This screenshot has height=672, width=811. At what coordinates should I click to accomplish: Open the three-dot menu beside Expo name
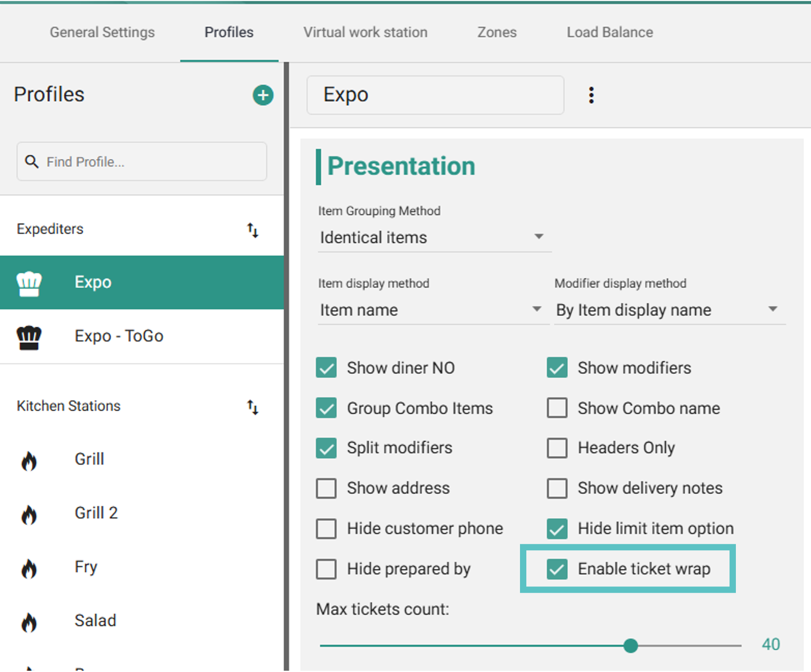(x=591, y=95)
